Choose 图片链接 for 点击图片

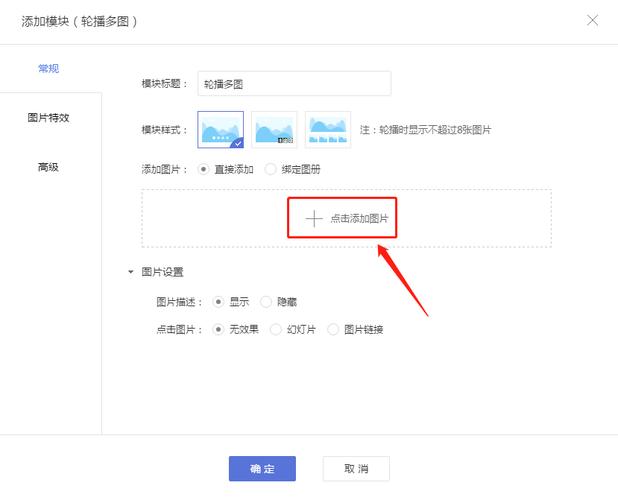point(334,329)
